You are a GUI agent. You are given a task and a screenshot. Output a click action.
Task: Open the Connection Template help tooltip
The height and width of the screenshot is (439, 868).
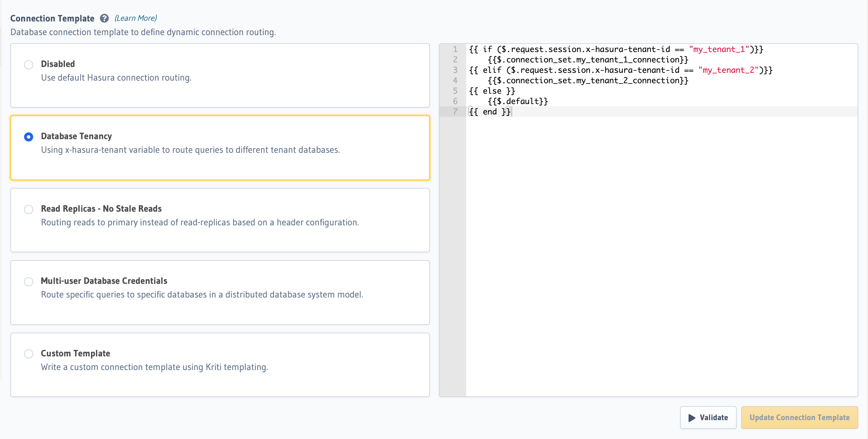[x=104, y=18]
